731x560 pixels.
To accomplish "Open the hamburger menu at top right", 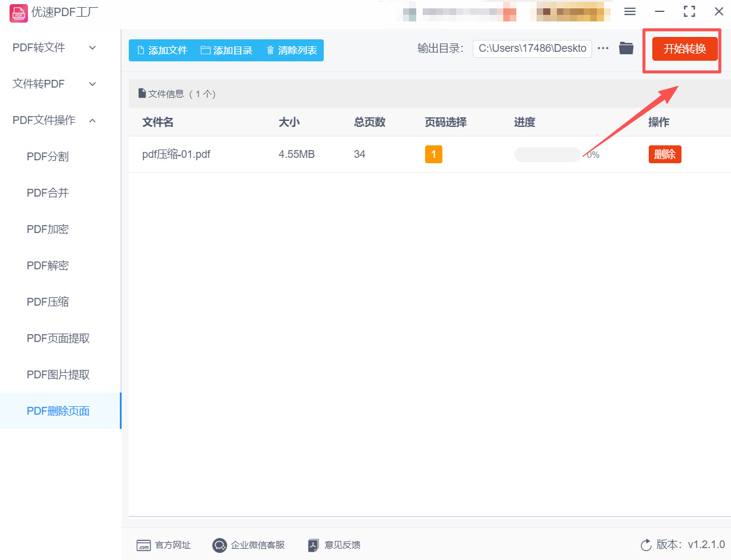I will pos(630,11).
